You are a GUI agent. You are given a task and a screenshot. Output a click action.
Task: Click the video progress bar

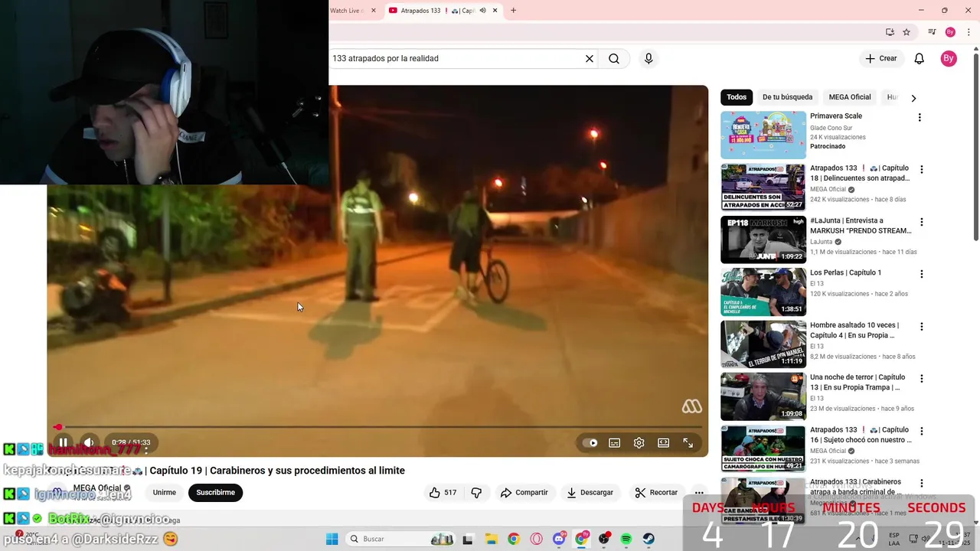(377, 427)
